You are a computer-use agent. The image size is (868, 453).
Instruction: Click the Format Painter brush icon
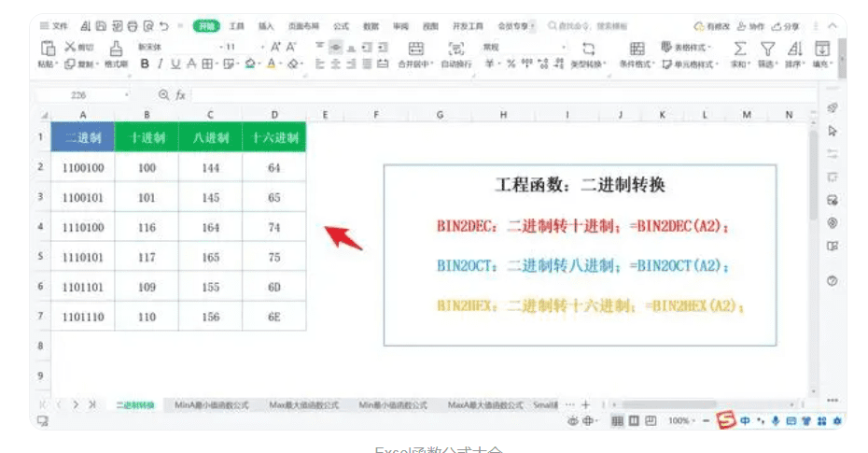117,48
